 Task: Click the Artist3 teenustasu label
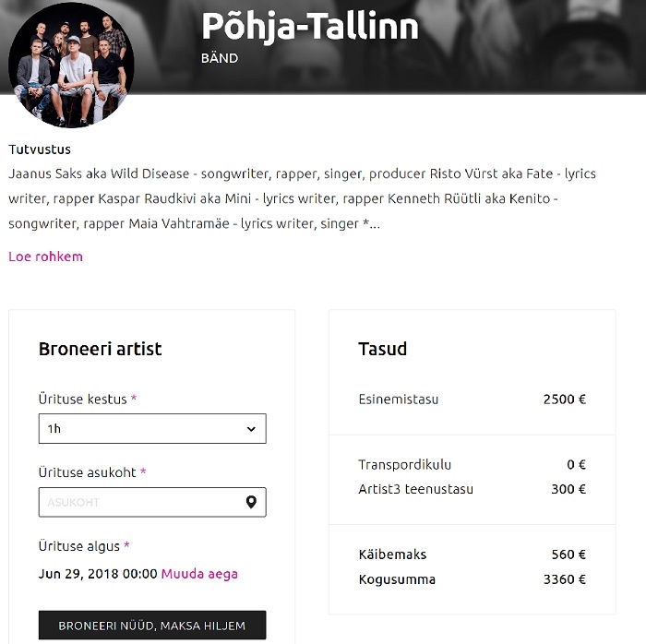coord(415,489)
